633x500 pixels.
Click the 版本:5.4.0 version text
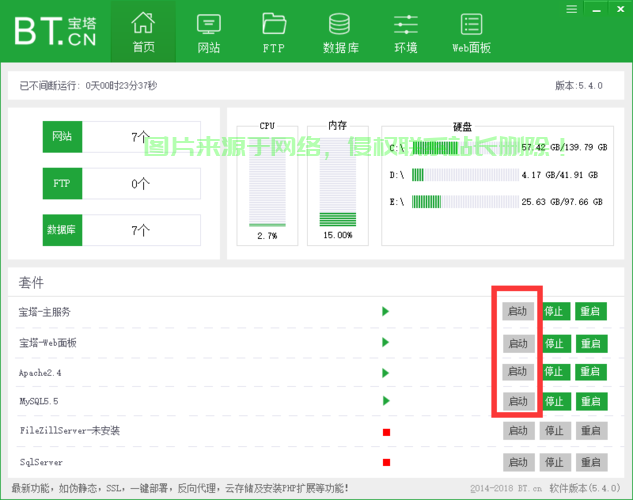pyautogui.click(x=579, y=86)
